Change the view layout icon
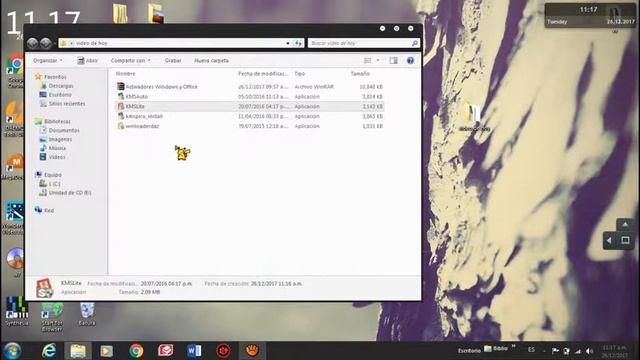 coord(367,60)
